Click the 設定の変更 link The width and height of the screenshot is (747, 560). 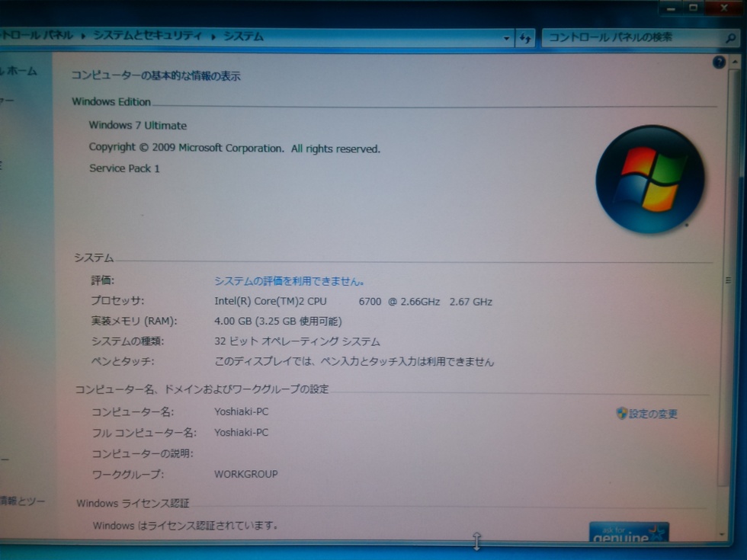tap(652, 413)
